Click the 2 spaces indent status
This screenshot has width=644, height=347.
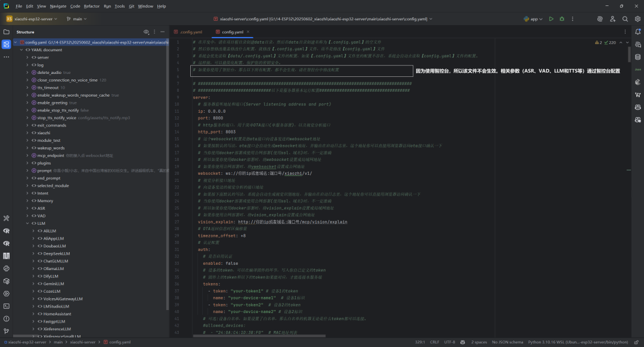point(479,342)
